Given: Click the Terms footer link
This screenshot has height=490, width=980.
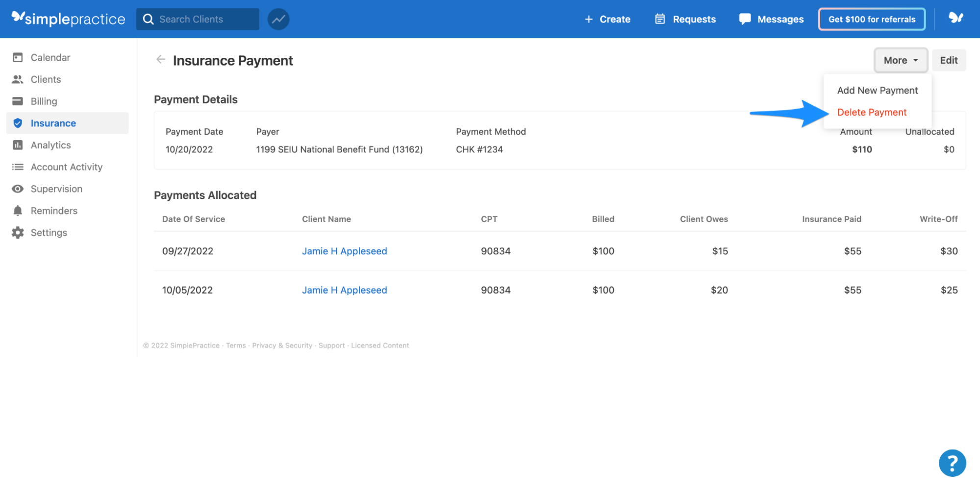Looking at the screenshot, I should (236, 345).
